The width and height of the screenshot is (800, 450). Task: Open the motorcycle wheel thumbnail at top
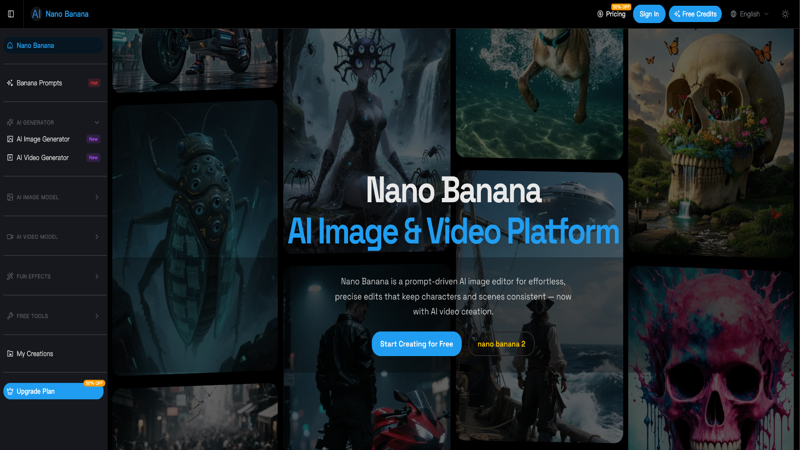[195, 60]
